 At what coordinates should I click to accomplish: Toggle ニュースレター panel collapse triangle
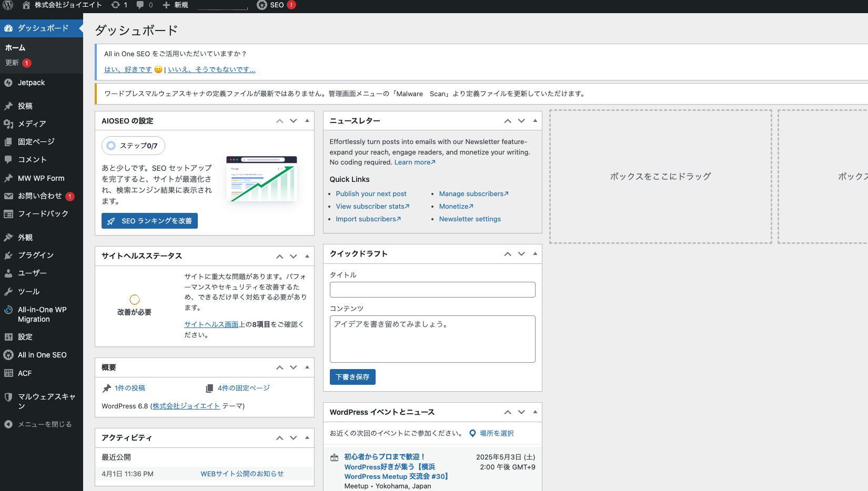[x=535, y=121]
